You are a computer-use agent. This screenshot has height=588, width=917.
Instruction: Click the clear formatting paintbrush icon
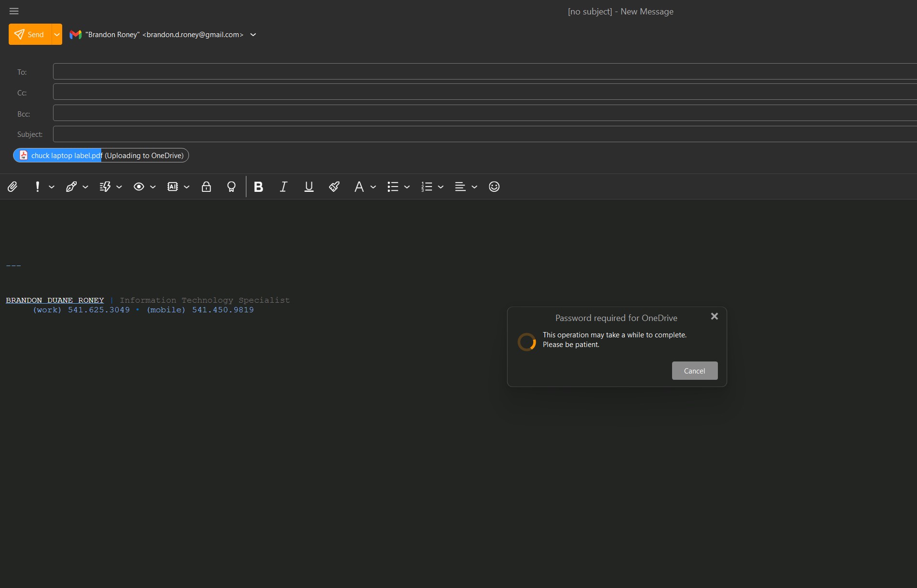(334, 187)
